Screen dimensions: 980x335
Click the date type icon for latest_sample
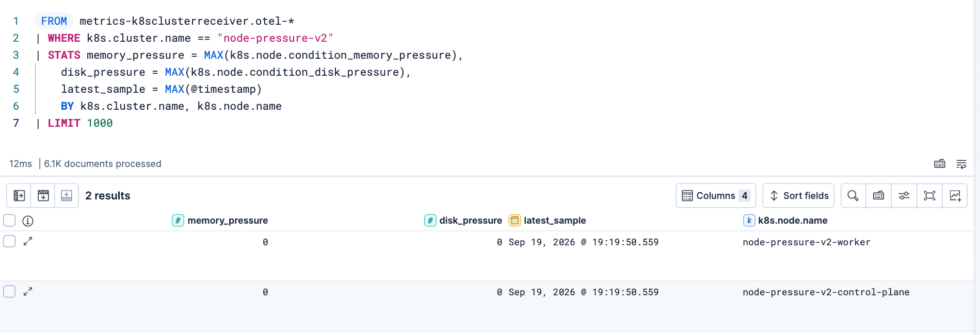click(x=515, y=221)
